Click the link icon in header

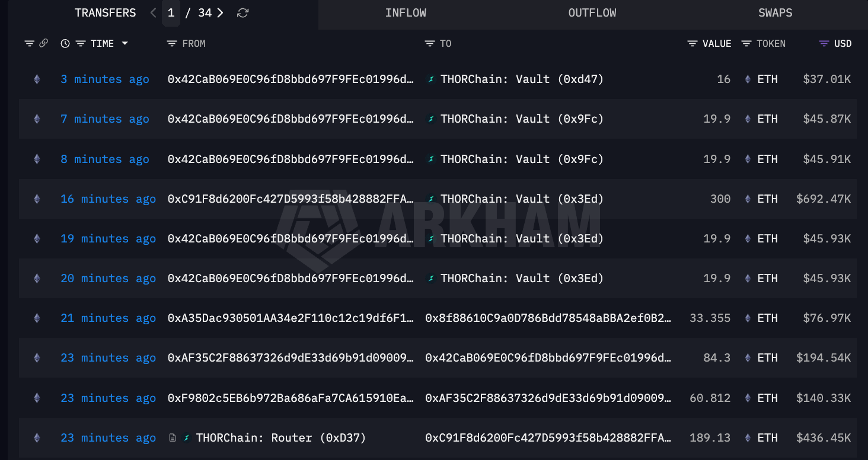[43, 43]
